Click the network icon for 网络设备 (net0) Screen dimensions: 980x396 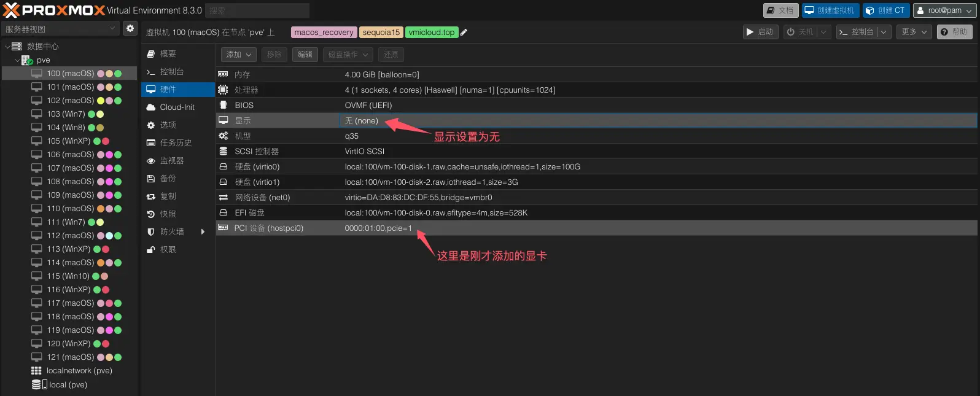(x=223, y=197)
